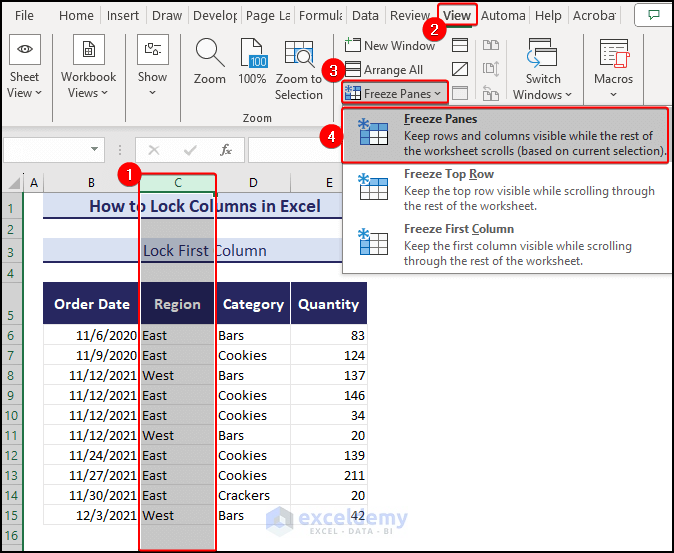674x553 pixels.
Task: Click the Arrange All icon
Action: click(353, 69)
